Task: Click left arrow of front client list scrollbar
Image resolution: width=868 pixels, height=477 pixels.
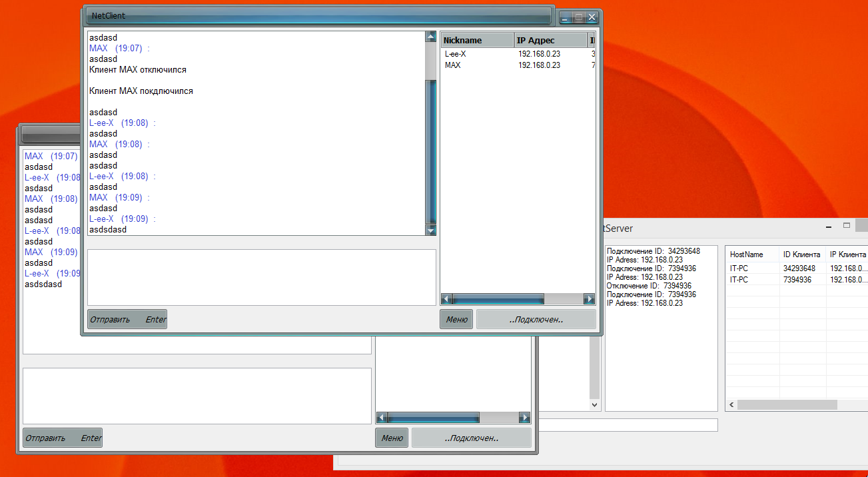Action: [x=446, y=299]
